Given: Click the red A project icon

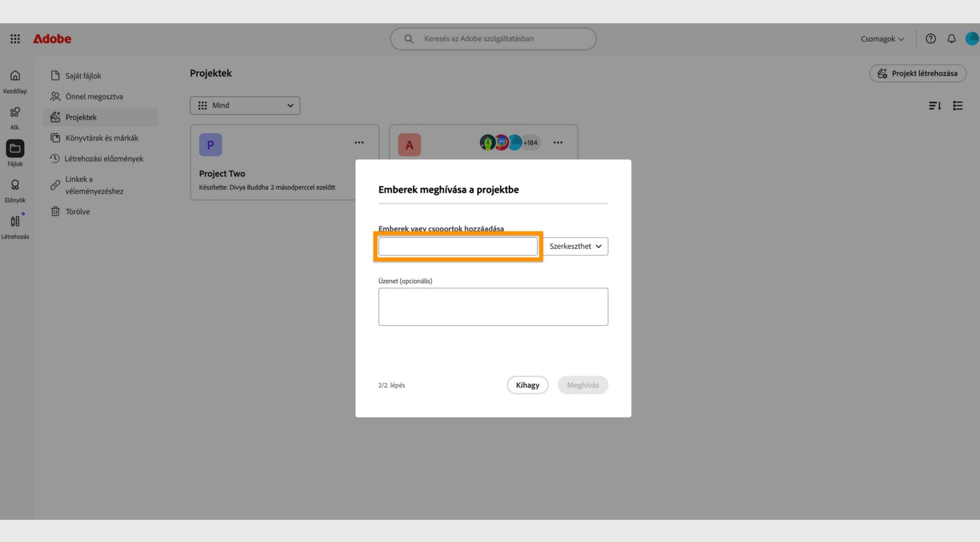Looking at the screenshot, I should tap(409, 145).
